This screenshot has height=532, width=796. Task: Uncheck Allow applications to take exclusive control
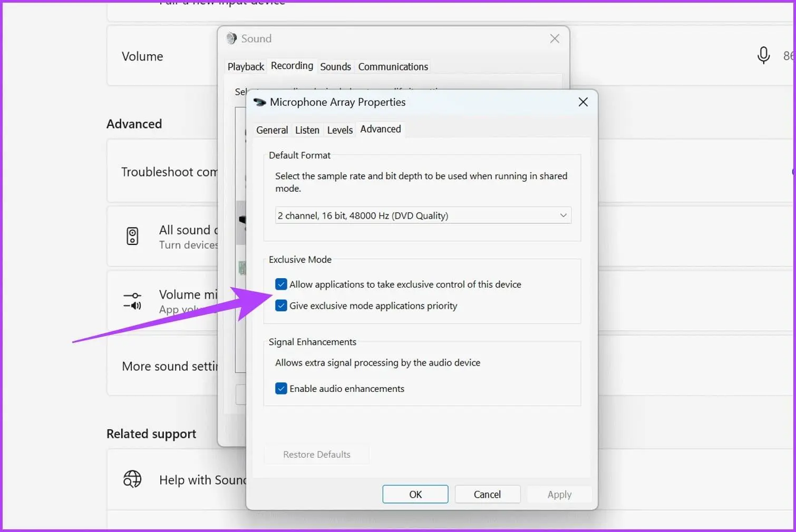[x=281, y=284]
